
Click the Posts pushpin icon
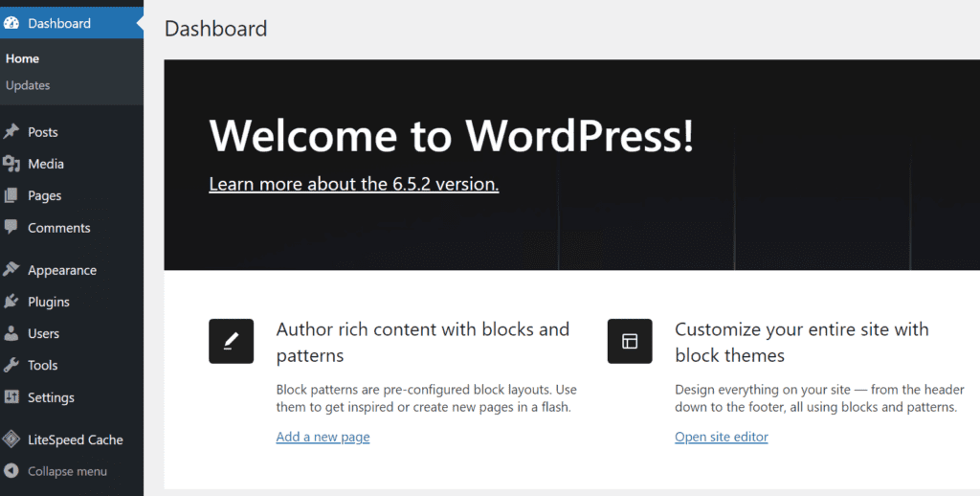[11, 132]
